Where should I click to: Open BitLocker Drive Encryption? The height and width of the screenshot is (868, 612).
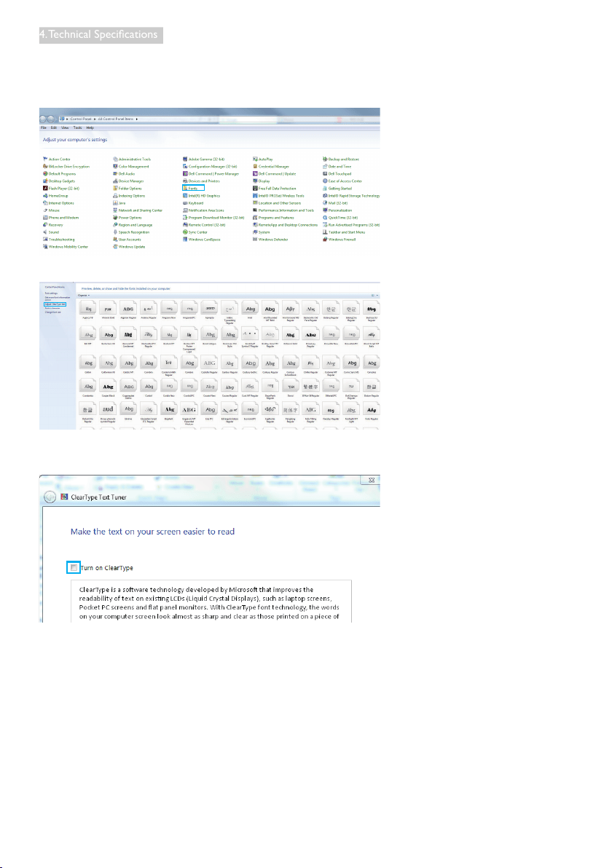(x=66, y=166)
